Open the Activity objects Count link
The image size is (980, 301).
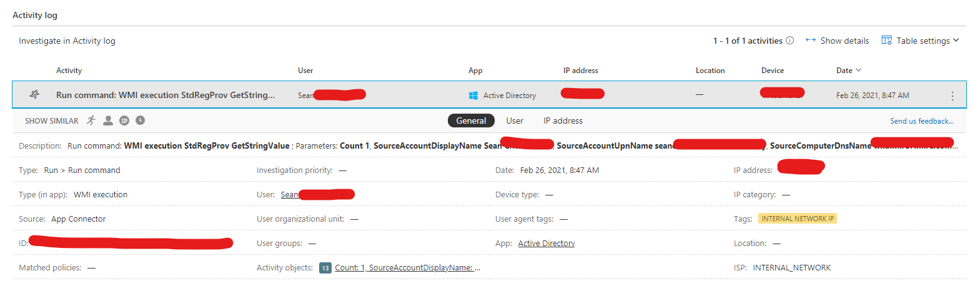pos(407,268)
